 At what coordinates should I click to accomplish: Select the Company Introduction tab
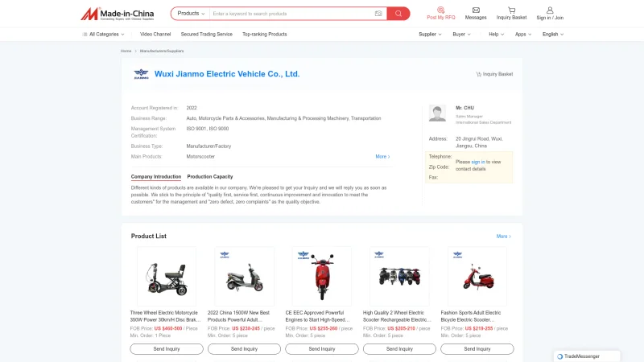tap(156, 176)
